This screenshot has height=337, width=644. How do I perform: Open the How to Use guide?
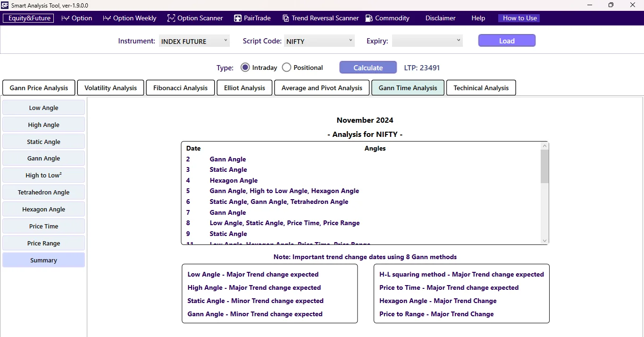point(519,18)
